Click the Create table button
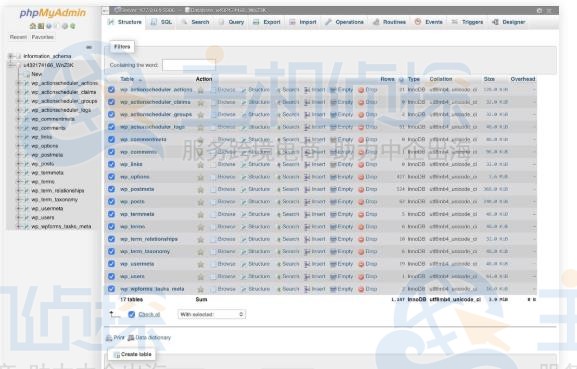Image resolution: width=577 pixels, height=369 pixels. (132, 354)
